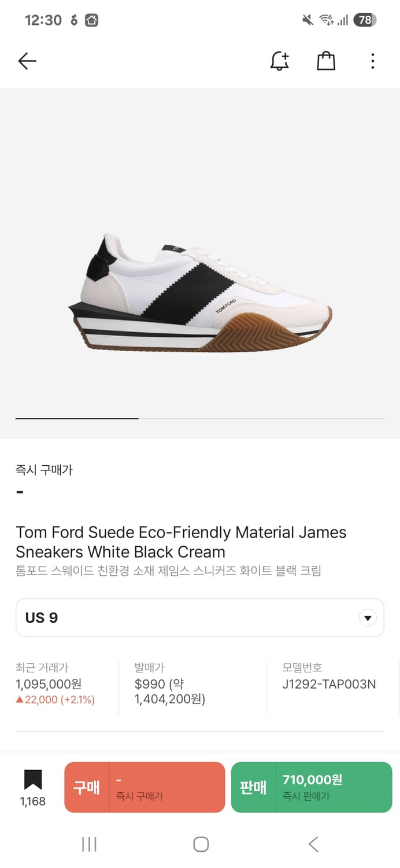Screen dimensions: 400x868
Task: Enable price alert with bell icon
Action: [x=280, y=61]
